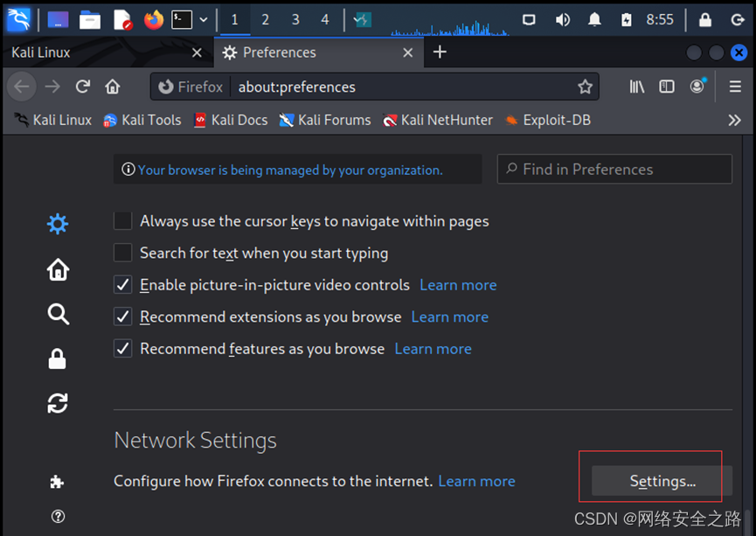Go back with the back arrow
The width and height of the screenshot is (756, 536).
[x=22, y=87]
